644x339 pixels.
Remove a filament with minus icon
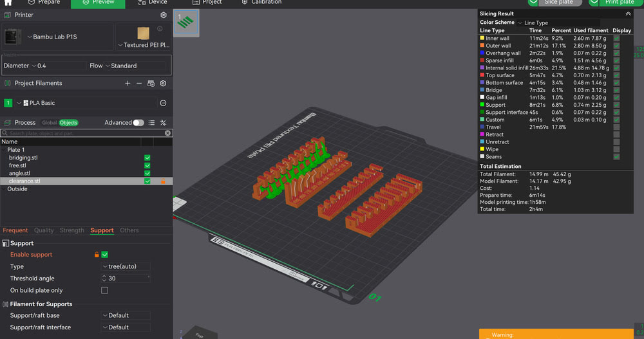139,83
